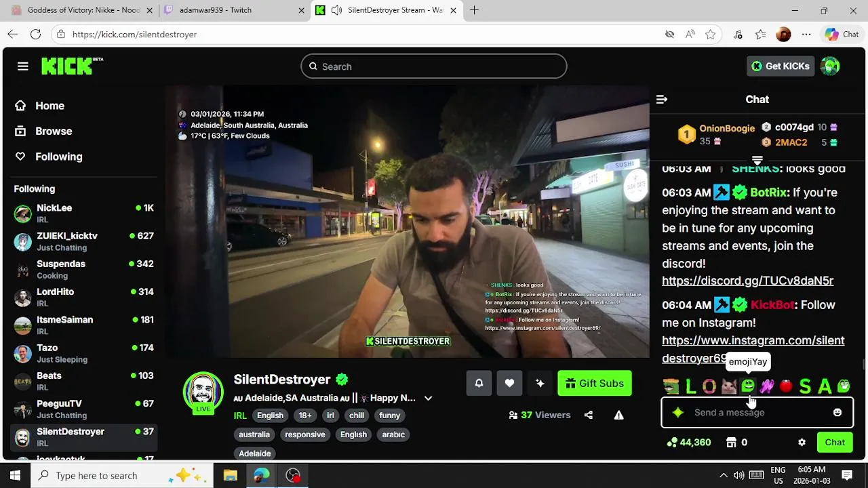Open NickLee channel in Following list
This screenshot has width=868, height=488.
(84, 213)
